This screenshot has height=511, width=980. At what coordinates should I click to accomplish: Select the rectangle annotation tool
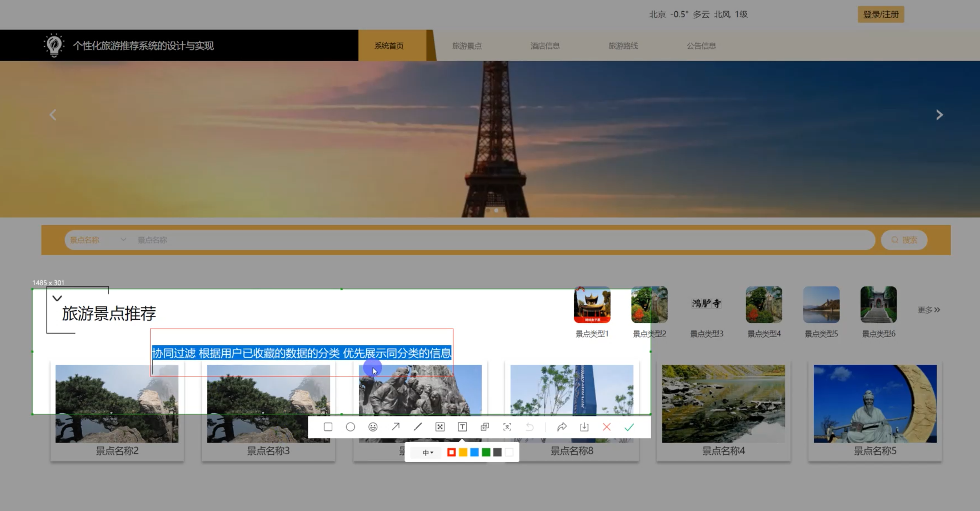328,427
